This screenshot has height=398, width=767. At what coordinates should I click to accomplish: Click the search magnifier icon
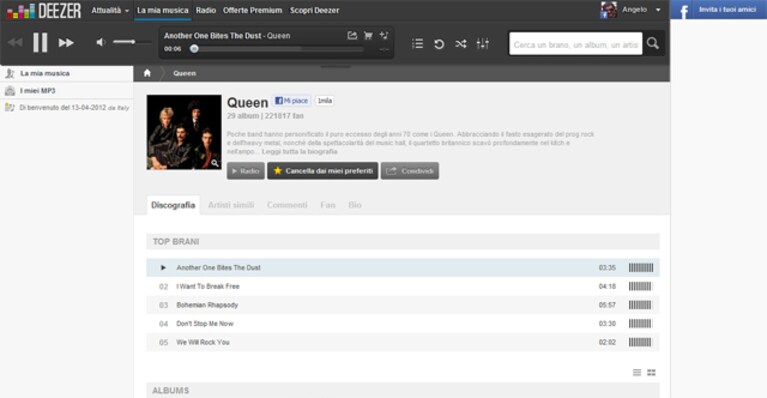coord(653,44)
